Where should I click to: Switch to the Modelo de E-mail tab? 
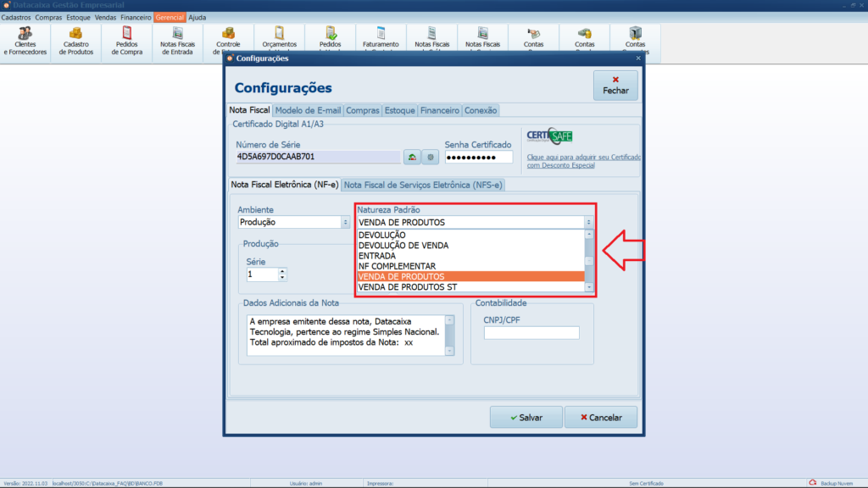[308, 110]
